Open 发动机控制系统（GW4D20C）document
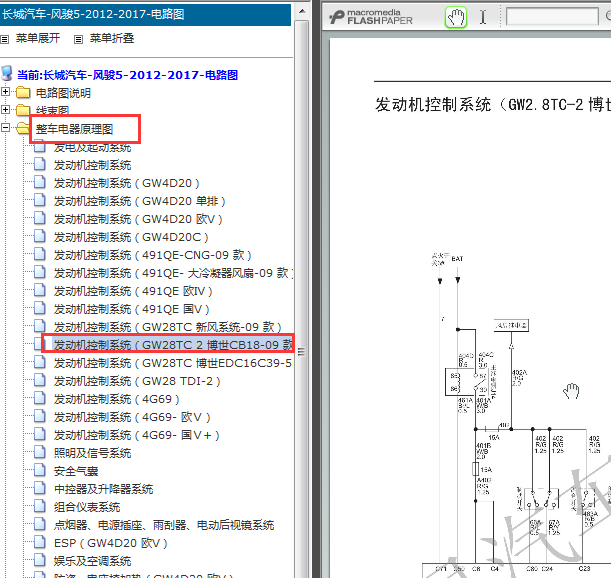 pos(131,237)
